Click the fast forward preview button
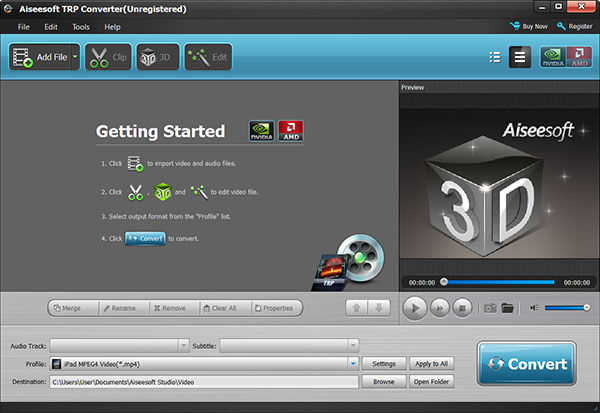Image resolution: width=600 pixels, height=413 pixels. coord(440,308)
